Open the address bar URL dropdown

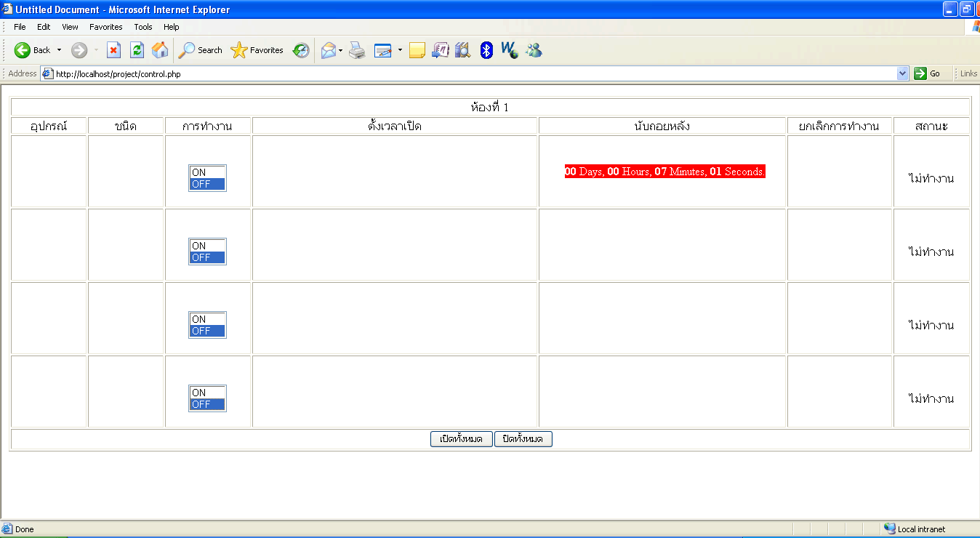(x=903, y=73)
